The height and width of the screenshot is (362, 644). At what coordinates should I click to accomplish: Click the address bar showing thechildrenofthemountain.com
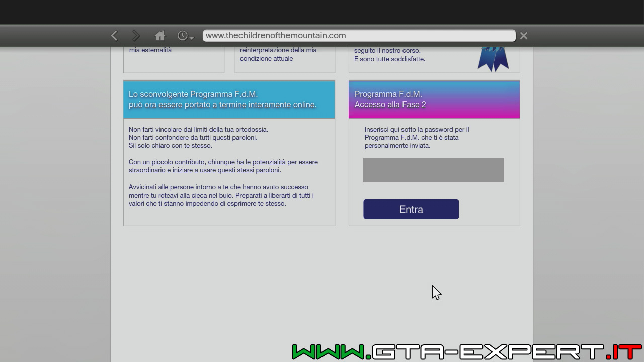(359, 36)
